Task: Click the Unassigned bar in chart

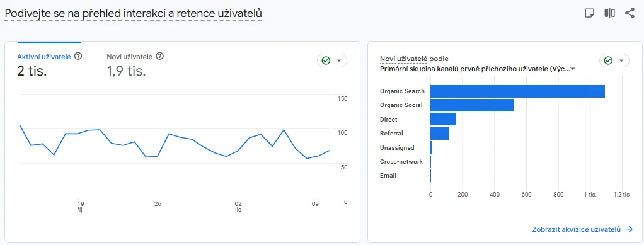Action: coord(431,147)
